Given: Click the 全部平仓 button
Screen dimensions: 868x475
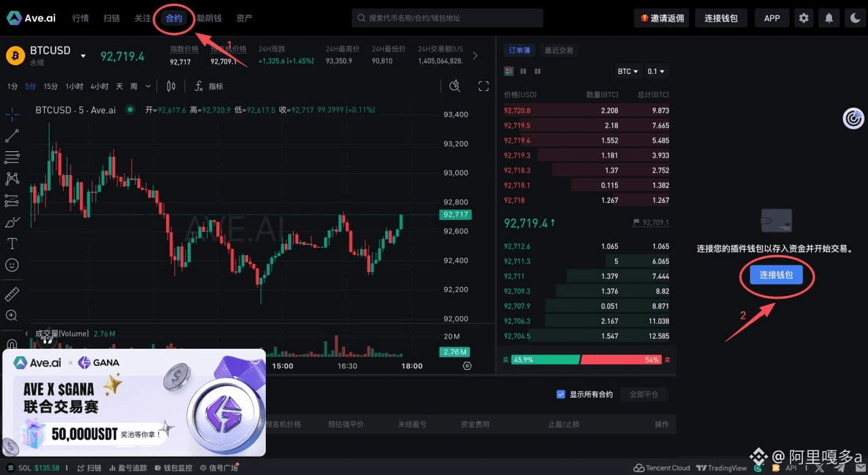Looking at the screenshot, I should pos(644,394).
